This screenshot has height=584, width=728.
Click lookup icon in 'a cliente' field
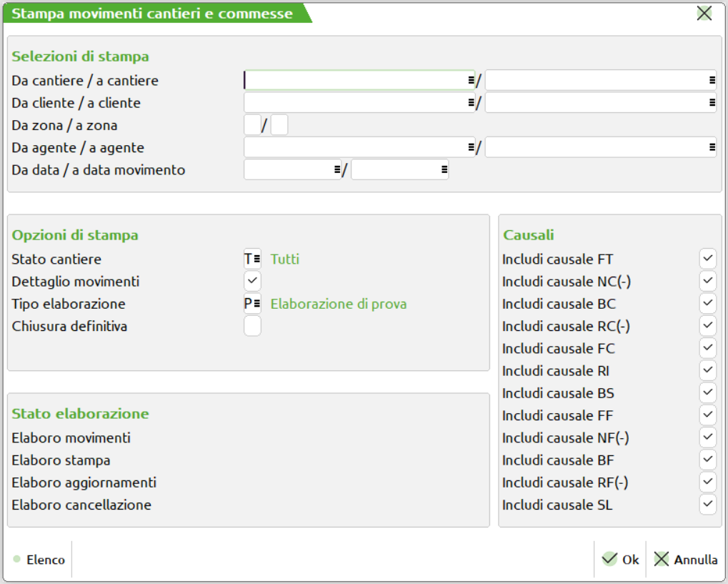pos(712,103)
